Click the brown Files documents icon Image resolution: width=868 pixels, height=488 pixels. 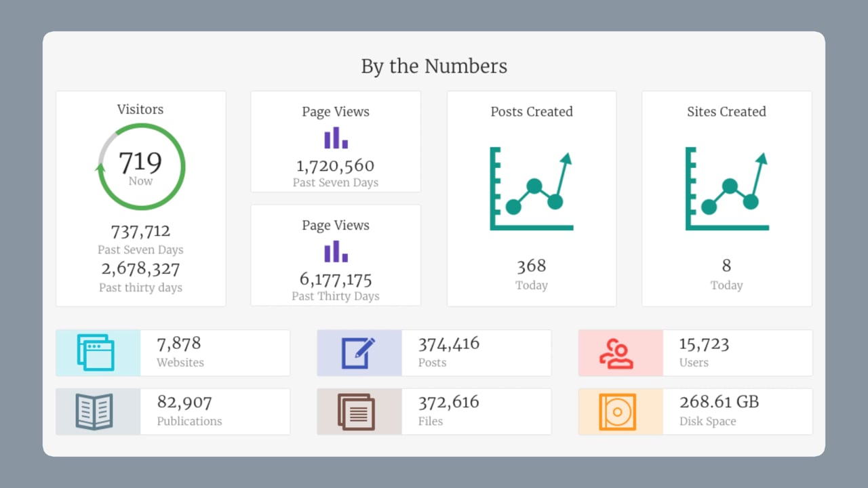tap(356, 411)
